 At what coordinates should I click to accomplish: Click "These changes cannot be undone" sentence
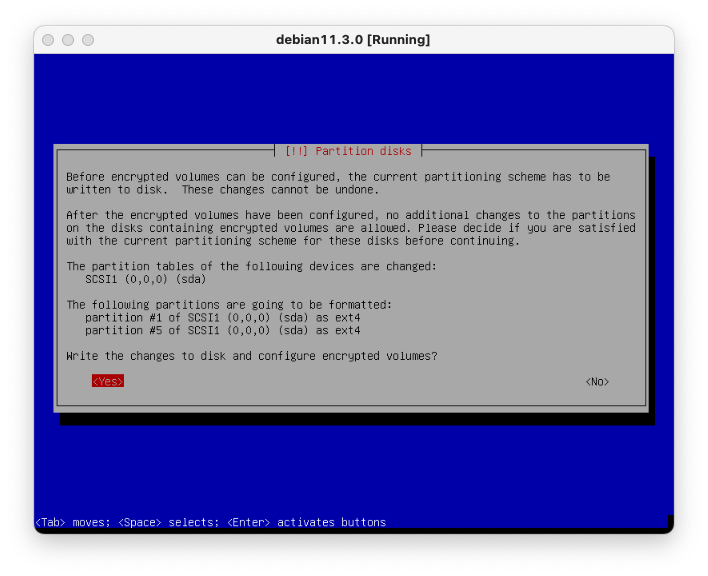point(280,190)
